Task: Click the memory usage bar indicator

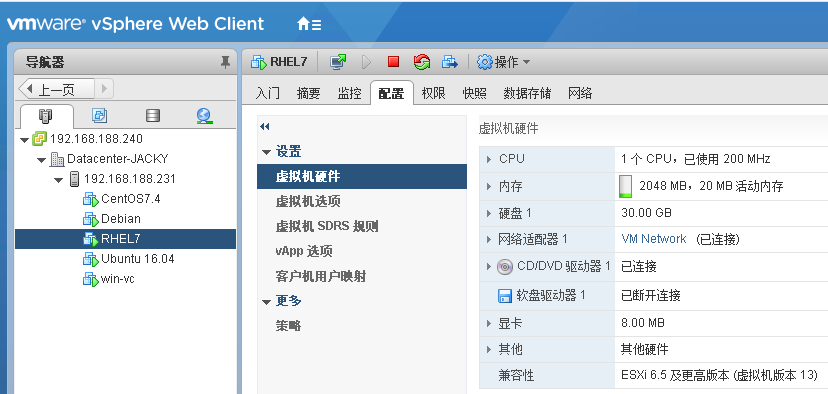Action: click(x=625, y=186)
